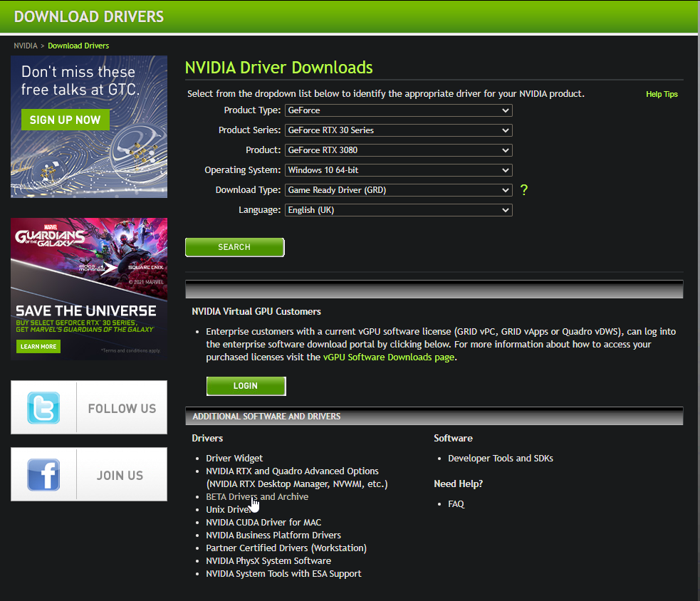Click the NVIDIA breadcrumb link
This screenshot has width=700, height=601.
(26, 46)
